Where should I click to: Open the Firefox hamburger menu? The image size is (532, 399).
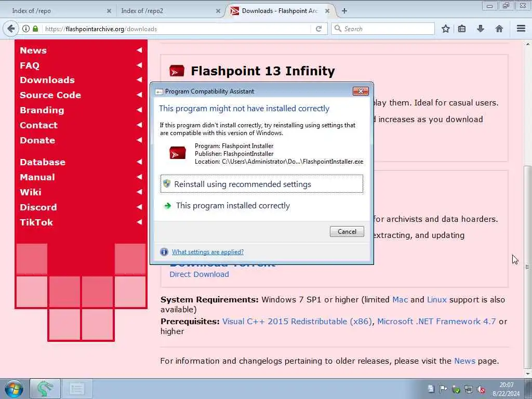click(x=521, y=29)
